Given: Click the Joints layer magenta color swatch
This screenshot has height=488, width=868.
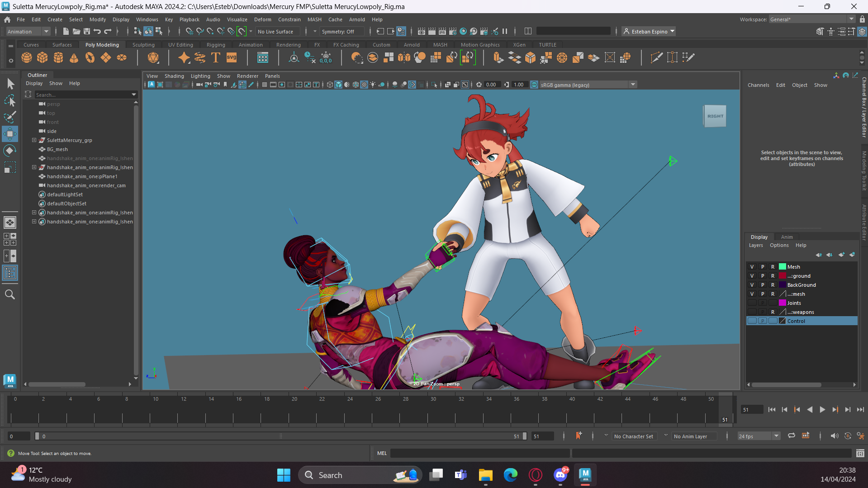Looking at the screenshot, I should click(x=782, y=303).
